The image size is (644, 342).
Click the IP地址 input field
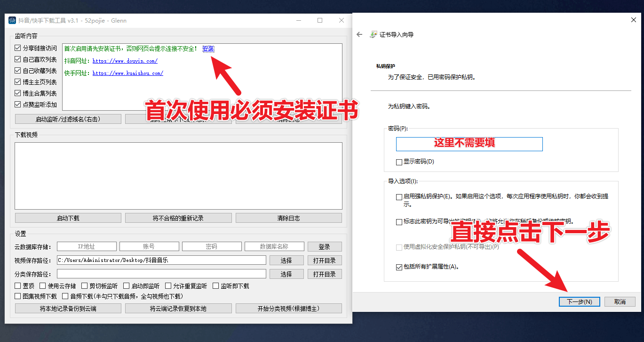point(86,246)
